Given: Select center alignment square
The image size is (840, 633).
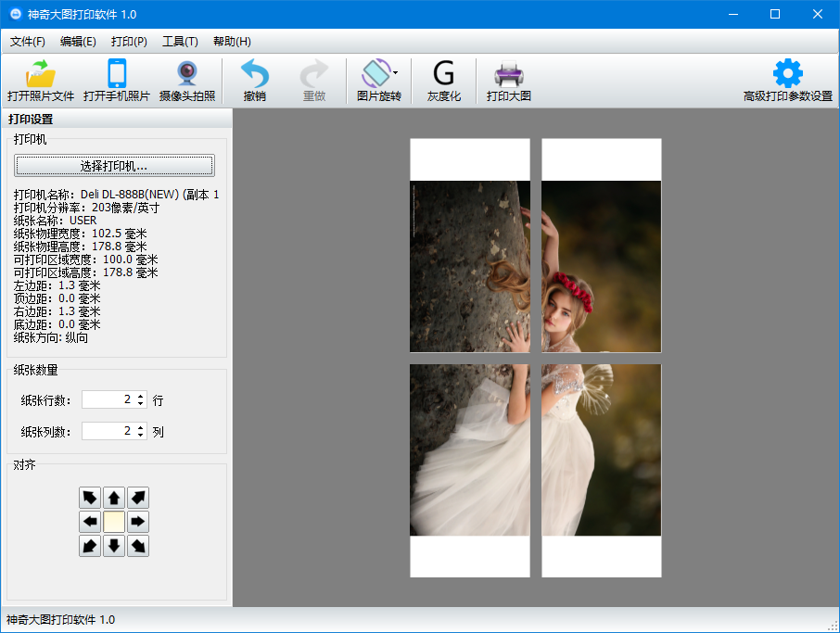Looking at the screenshot, I should click(x=114, y=522).
